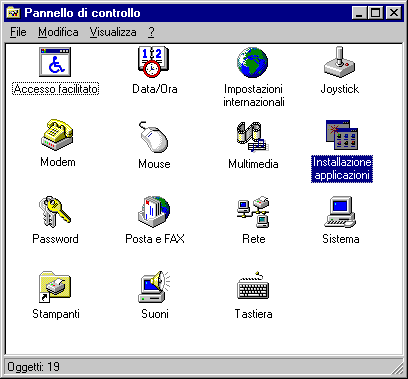408x379 pixels.
Task: Click the Stampanti text label
Action: (x=56, y=314)
